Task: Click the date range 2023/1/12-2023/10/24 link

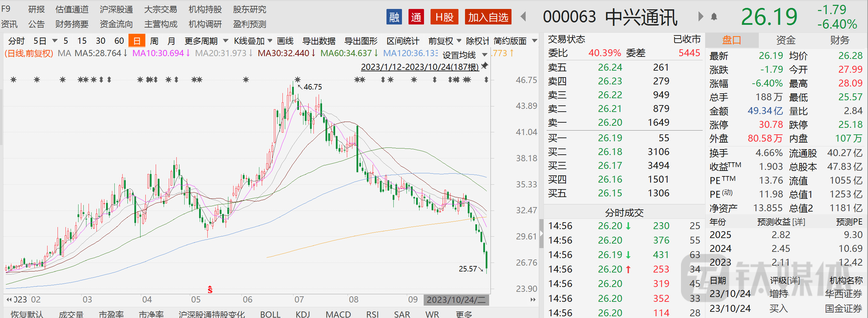Action: click(420, 67)
